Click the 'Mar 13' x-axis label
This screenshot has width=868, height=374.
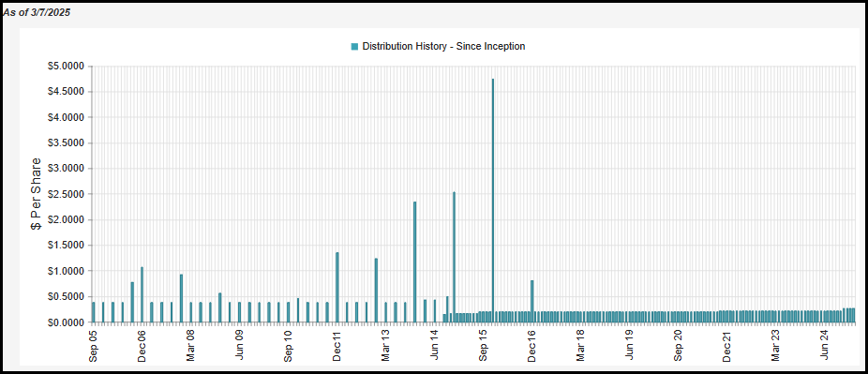[386, 347]
